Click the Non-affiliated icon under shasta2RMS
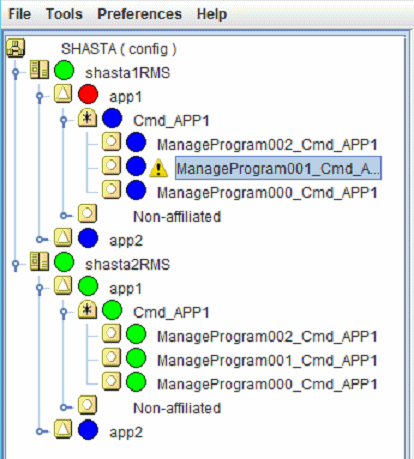This screenshot has height=459, width=414. click(x=87, y=405)
